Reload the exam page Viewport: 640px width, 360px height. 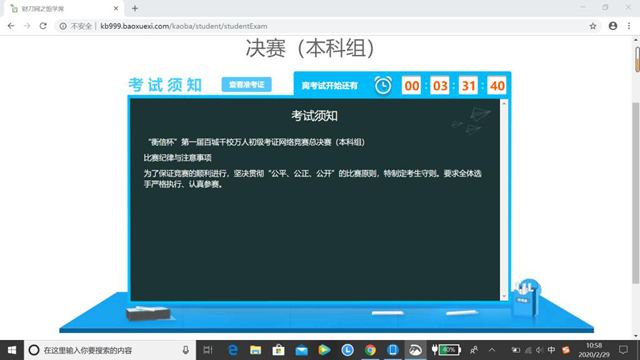43,26
